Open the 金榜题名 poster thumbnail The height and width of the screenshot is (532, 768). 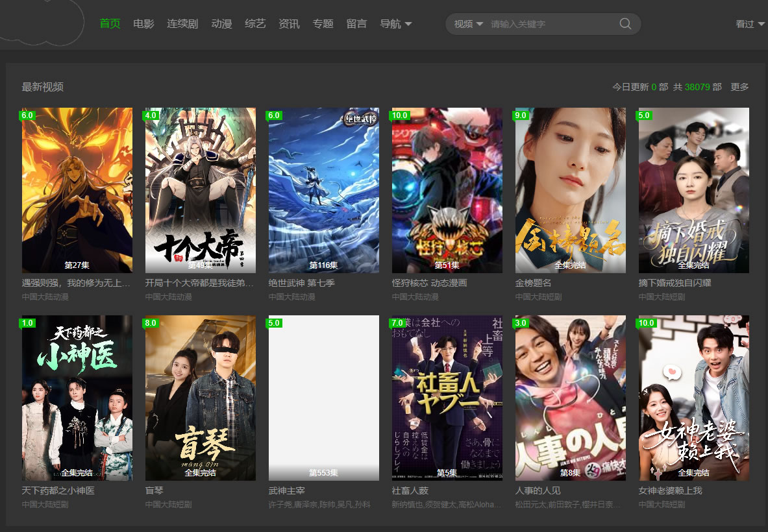click(570, 190)
